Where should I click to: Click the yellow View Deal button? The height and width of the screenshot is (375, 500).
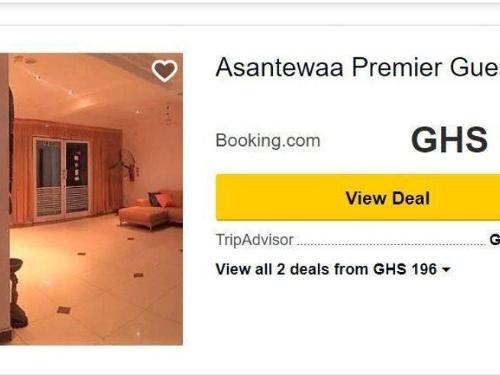(358, 197)
